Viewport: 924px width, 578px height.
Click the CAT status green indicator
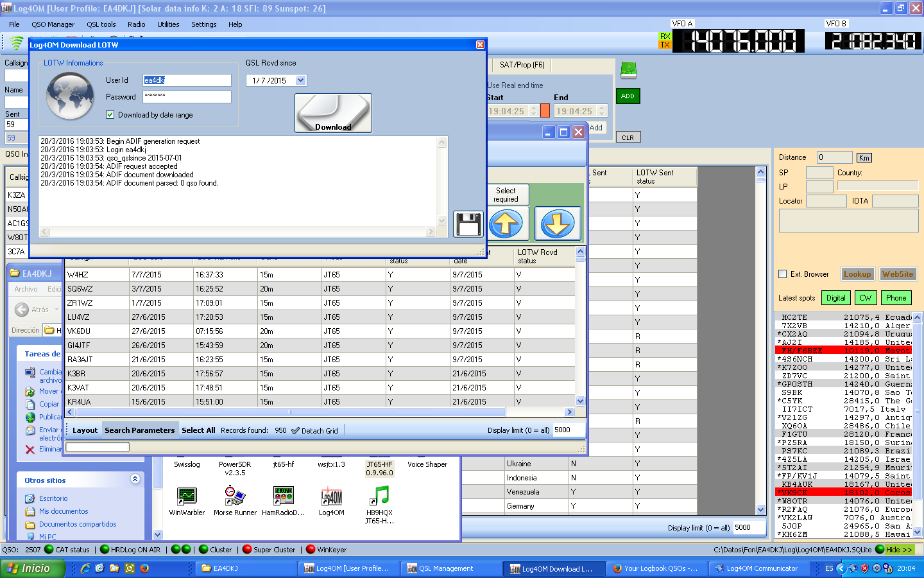click(x=49, y=549)
